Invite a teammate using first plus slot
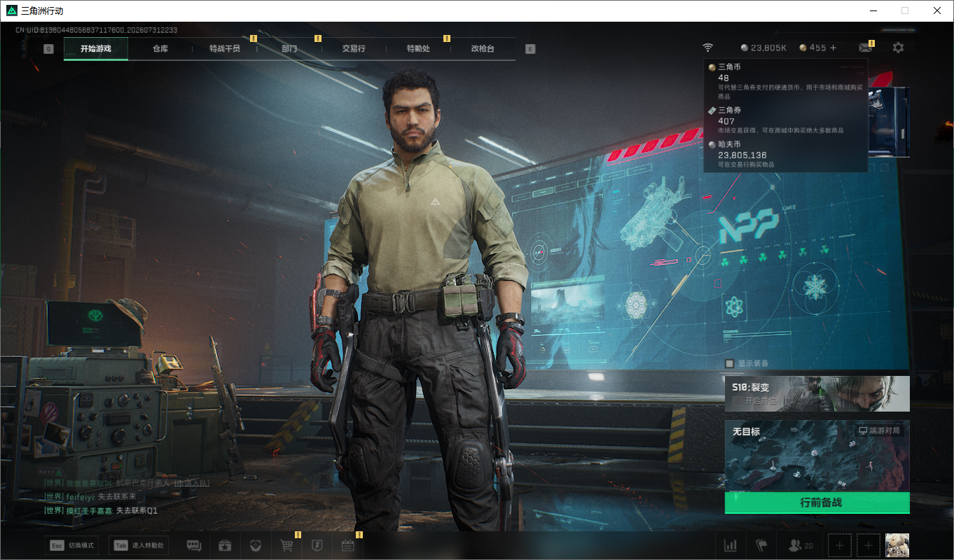Screen dimensions: 954x560 click(840, 545)
